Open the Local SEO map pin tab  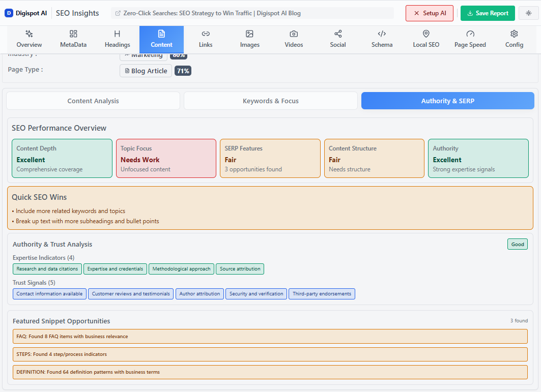426,34
